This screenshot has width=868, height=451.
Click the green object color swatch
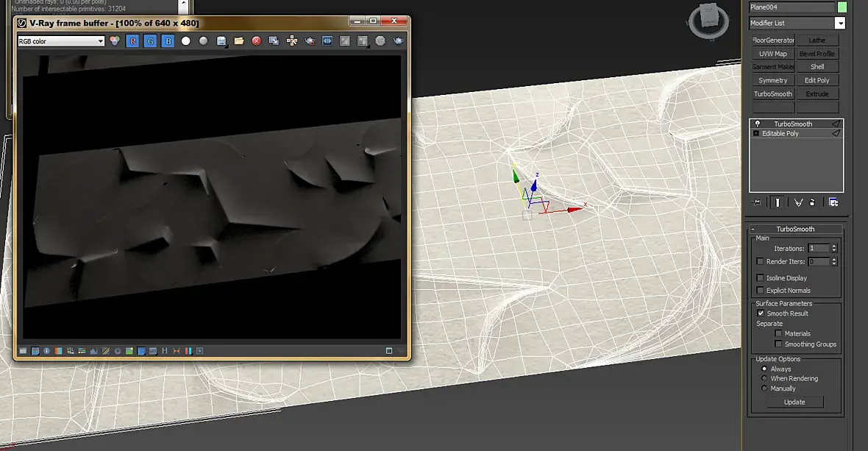coord(842,7)
